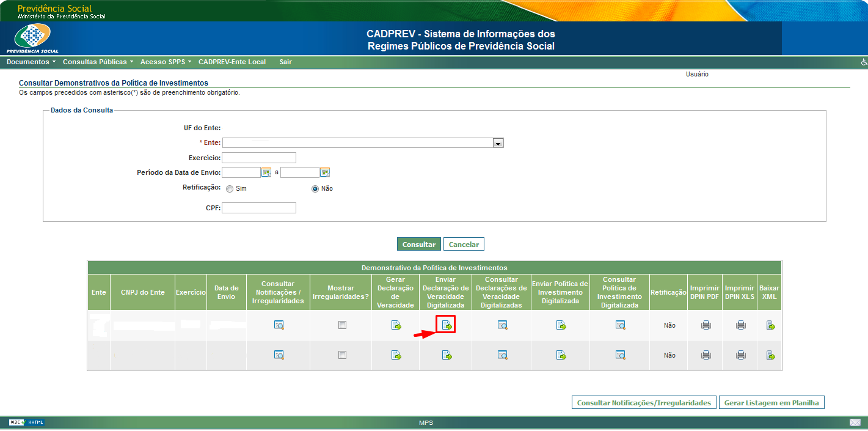This screenshot has width=868, height=431.
Task: Open the Acesso SPPS menu
Action: 166,62
